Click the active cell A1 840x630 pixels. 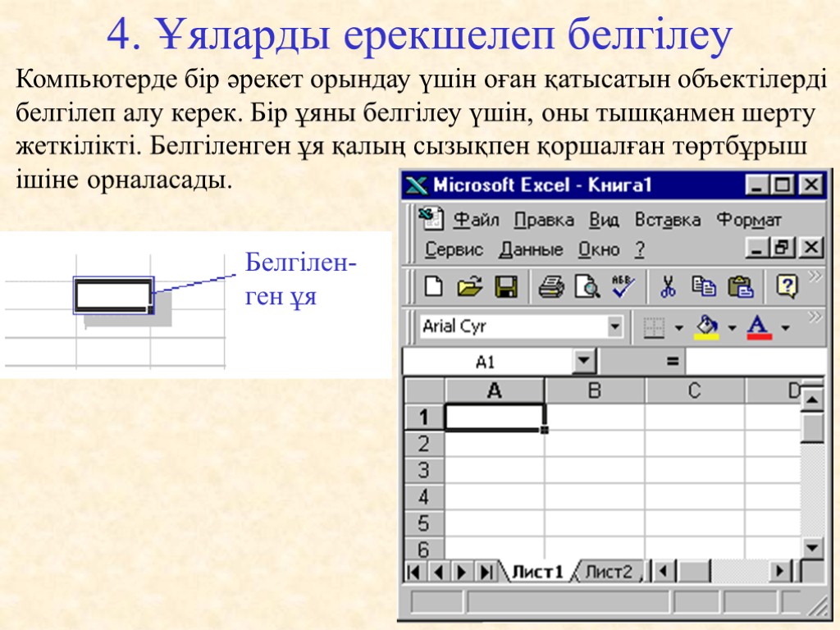click(x=495, y=417)
